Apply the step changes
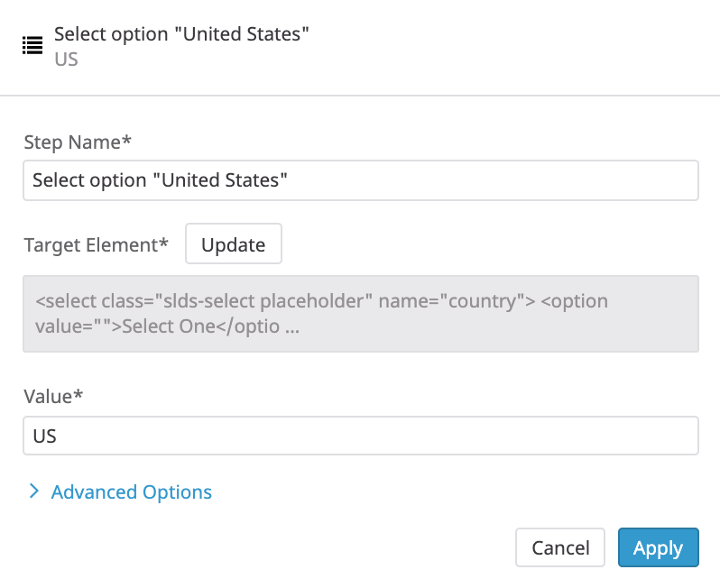 click(x=658, y=547)
